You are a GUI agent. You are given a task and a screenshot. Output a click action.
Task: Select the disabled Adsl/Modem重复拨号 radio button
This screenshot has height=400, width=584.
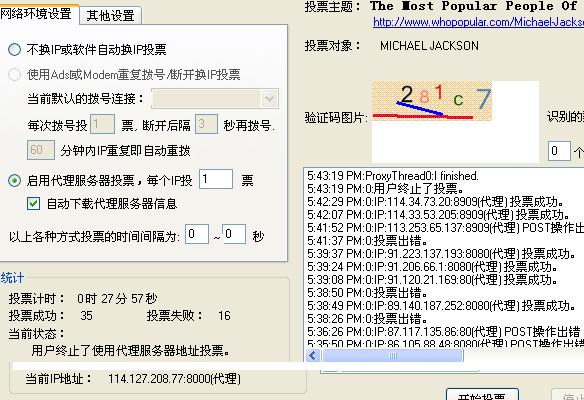pyautogui.click(x=15, y=74)
